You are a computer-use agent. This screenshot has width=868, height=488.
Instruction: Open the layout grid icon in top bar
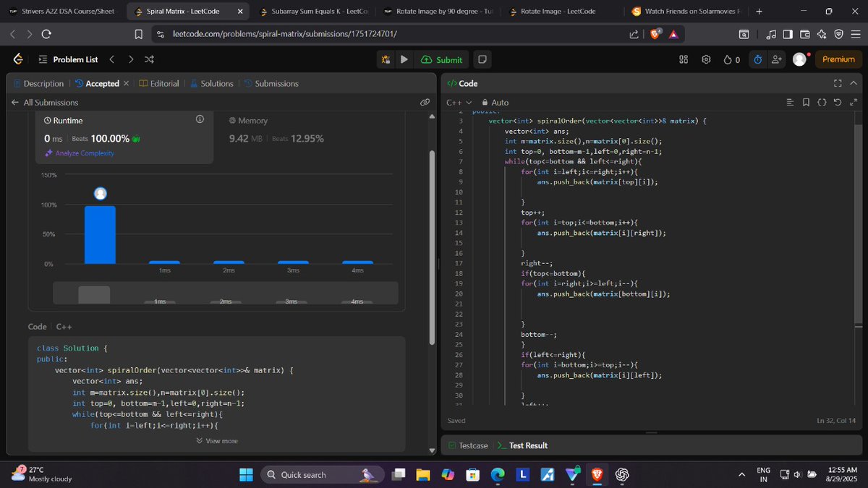point(684,59)
